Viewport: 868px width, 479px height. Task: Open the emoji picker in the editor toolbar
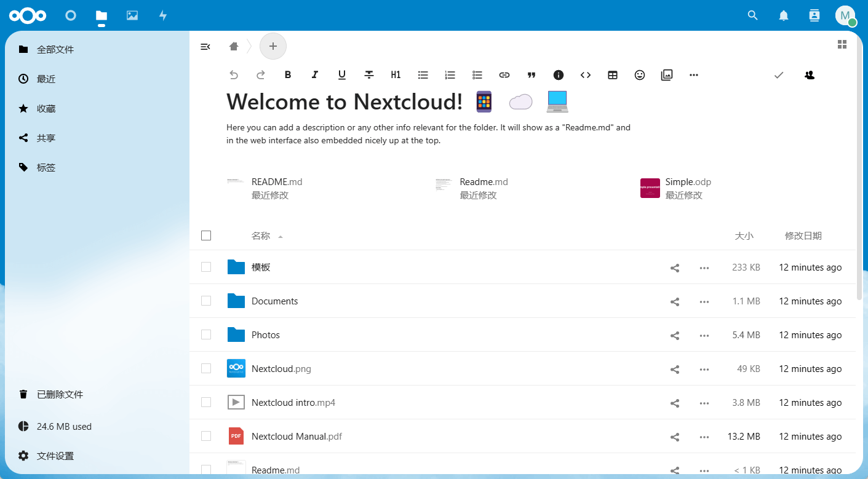[639, 74]
